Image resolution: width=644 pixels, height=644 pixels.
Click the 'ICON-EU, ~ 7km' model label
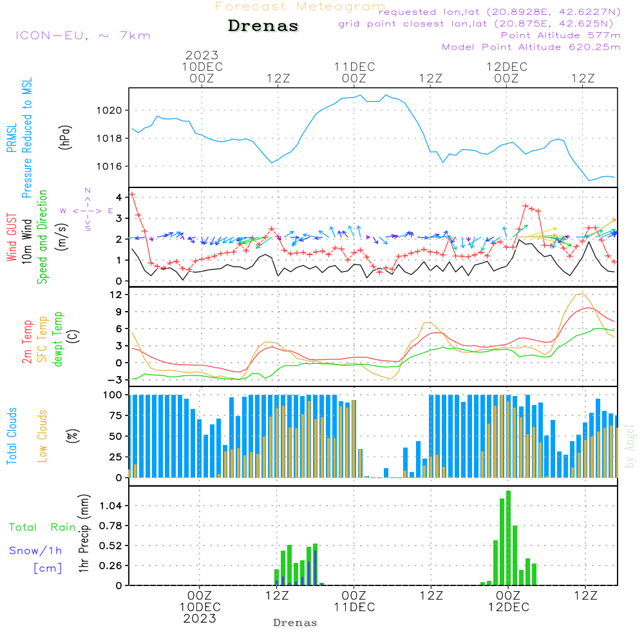pyautogui.click(x=83, y=35)
